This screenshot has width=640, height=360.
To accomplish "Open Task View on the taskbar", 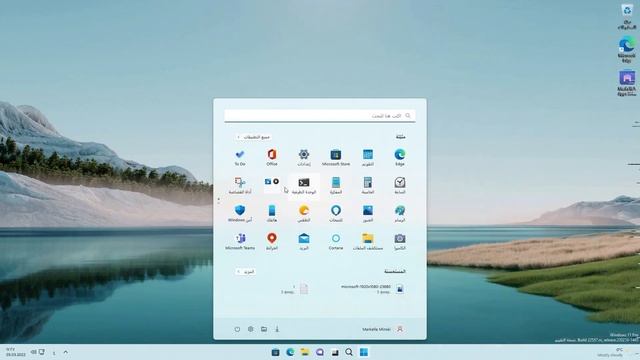I will (x=334, y=352).
